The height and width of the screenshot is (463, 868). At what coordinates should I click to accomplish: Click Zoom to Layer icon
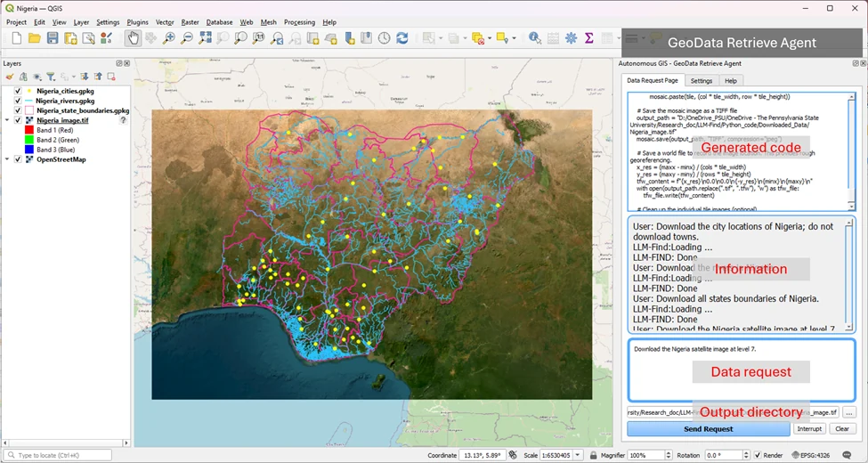(240, 37)
